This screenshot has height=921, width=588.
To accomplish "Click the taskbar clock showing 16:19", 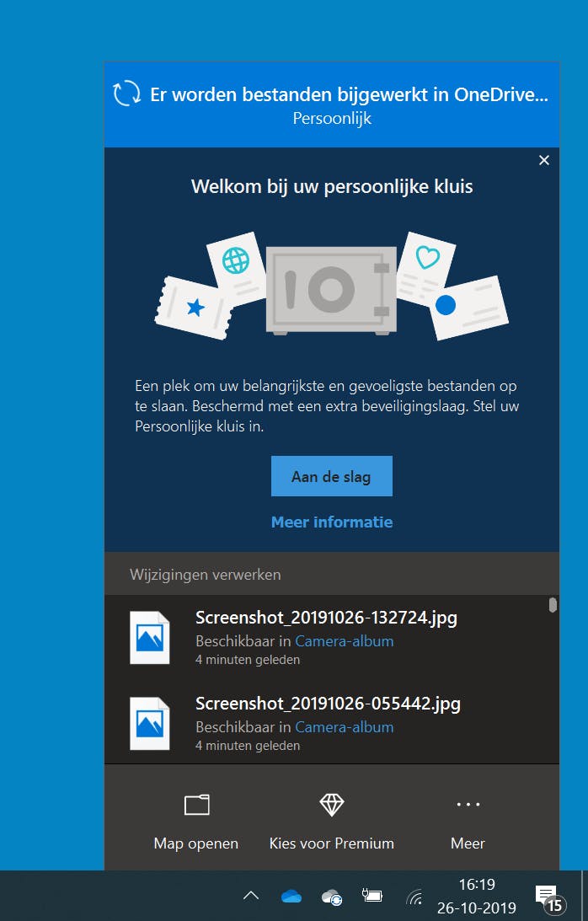I will pos(477,884).
